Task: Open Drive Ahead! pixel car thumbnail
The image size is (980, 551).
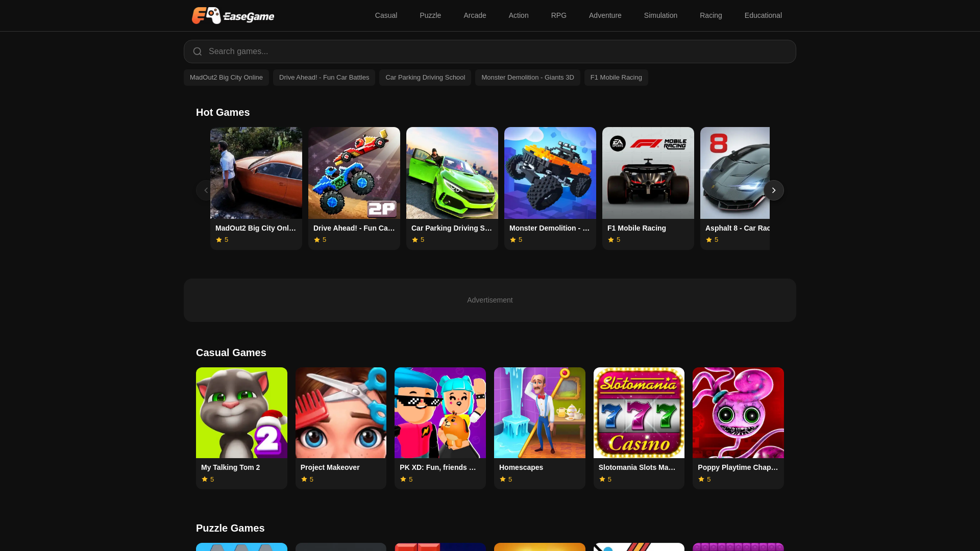Action: (x=354, y=173)
